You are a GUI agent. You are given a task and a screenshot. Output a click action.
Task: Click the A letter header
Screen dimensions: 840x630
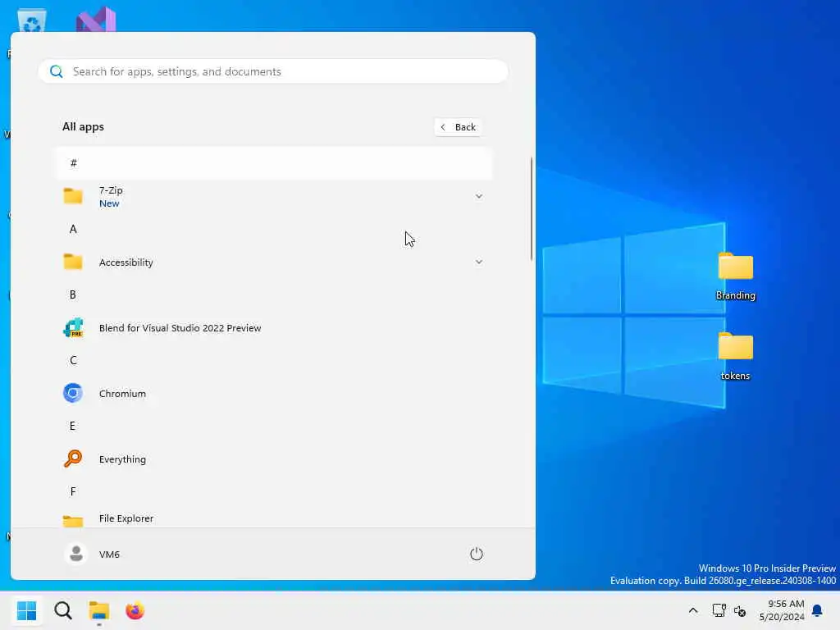coord(73,230)
